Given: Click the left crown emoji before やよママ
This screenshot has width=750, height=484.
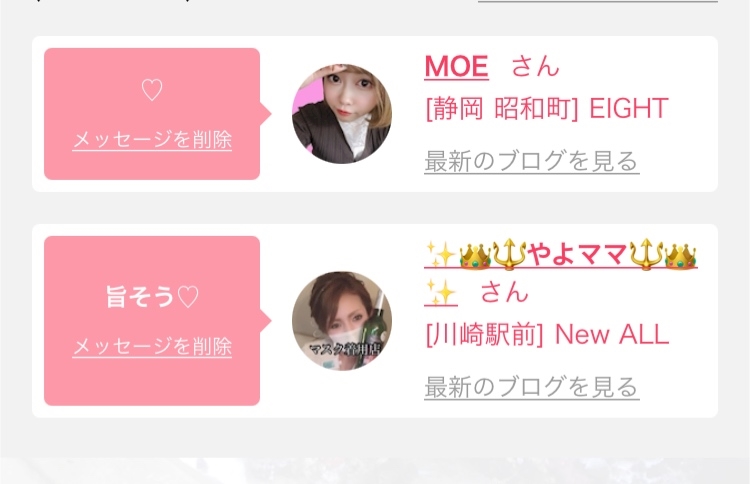Looking at the screenshot, I should pos(474,255).
